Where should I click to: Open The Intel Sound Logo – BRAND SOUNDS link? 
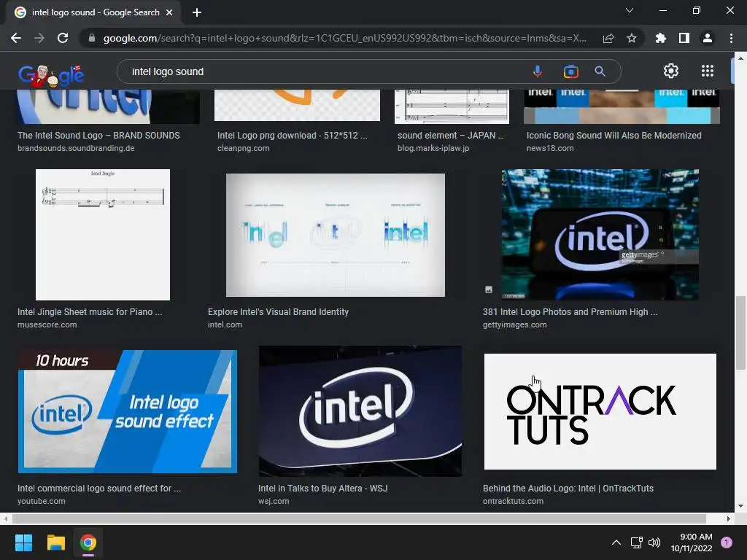pyautogui.click(x=98, y=135)
